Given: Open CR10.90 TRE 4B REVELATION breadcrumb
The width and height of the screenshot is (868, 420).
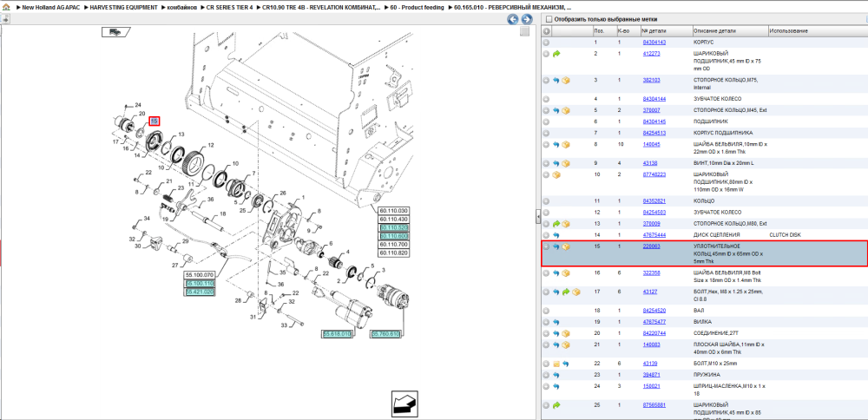Looking at the screenshot, I should point(322,9).
